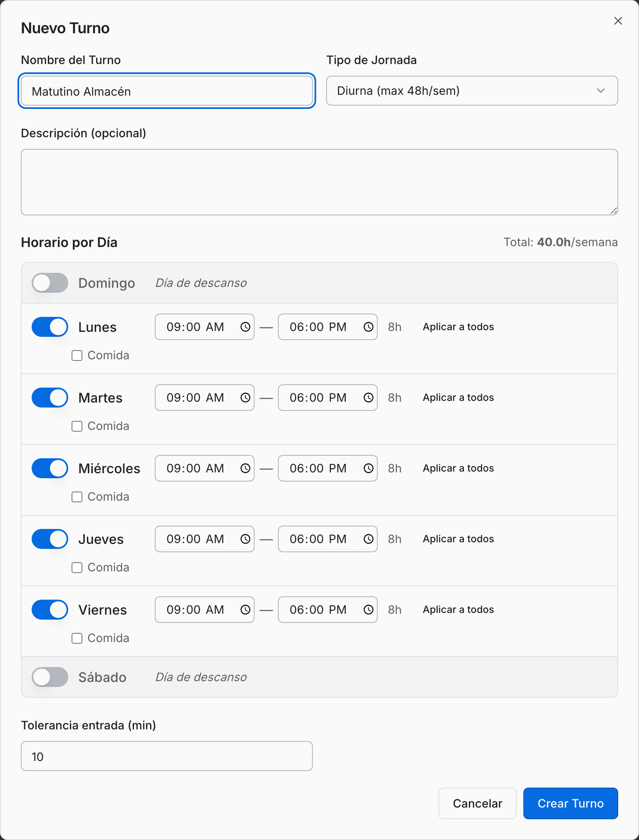This screenshot has width=639, height=840.
Task: Open the clock picker for Jueves start time
Action: pos(245,539)
